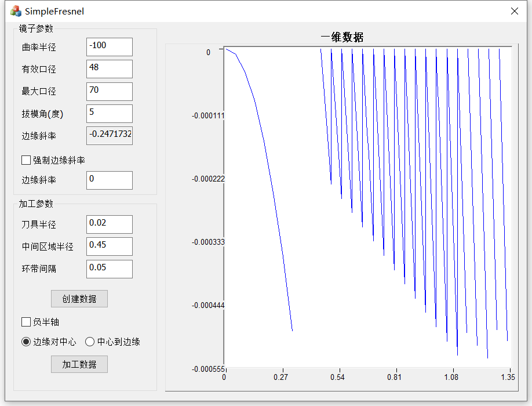Focus the 最大口径 field showing 70
The image size is (532, 406).
[x=109, y=91]
